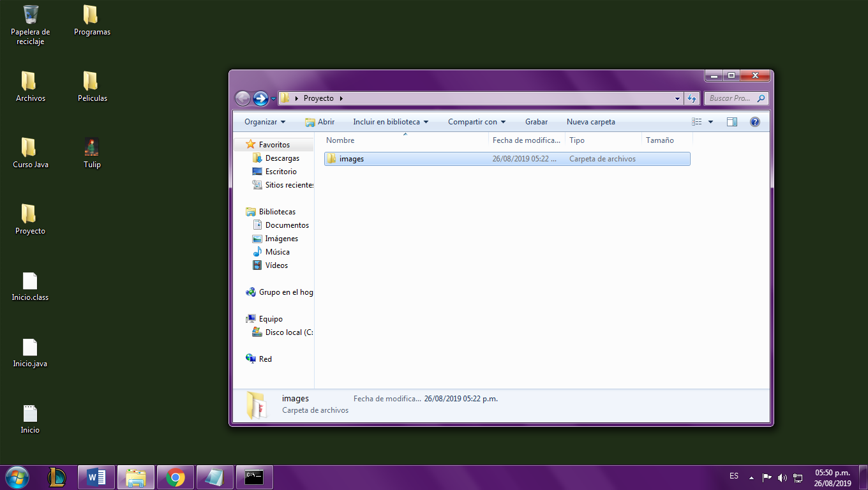Open Escritorio in navigation pane
The width and height of the screenshot is (868, 490).
pyautogui.click(x=274, y=172)
